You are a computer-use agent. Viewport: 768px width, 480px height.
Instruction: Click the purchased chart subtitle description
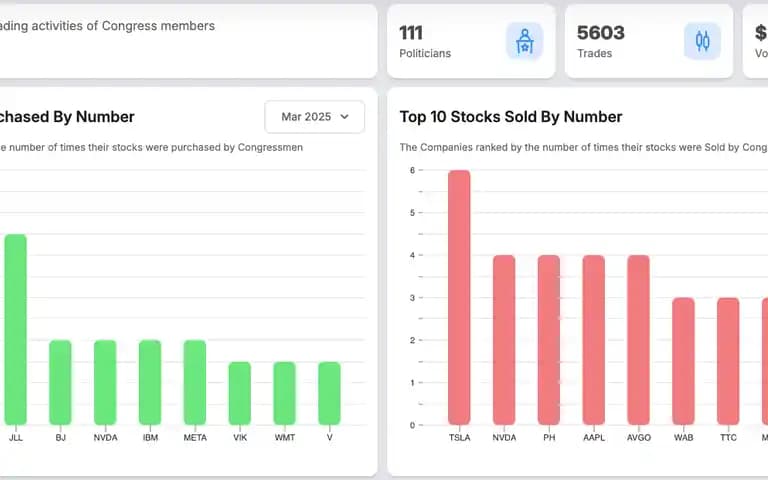tap(151, 147)
